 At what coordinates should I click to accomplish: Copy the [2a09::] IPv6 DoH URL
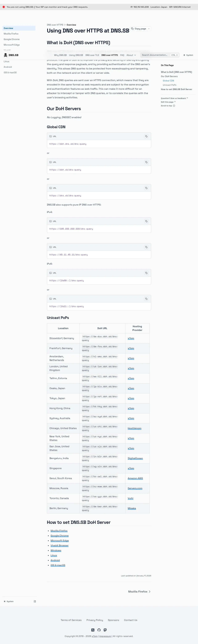pyautogui.click(x=146, y=273)
